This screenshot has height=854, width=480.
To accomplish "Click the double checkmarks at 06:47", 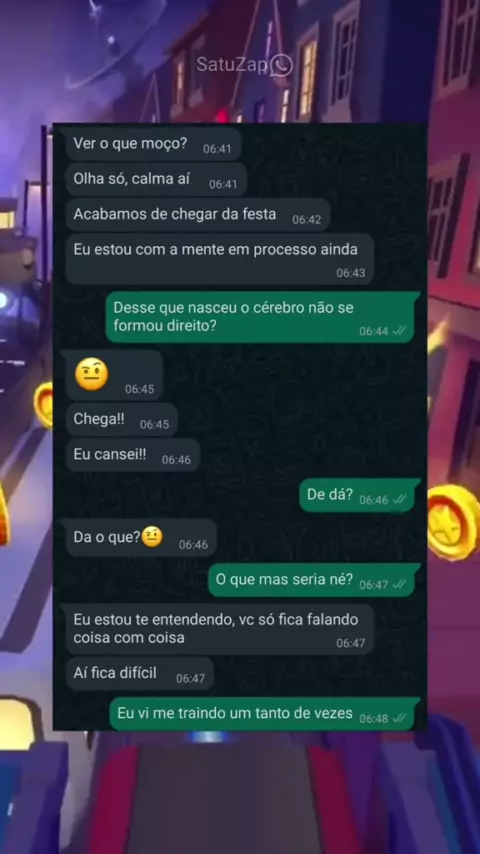I will click(x=400, y=584).
